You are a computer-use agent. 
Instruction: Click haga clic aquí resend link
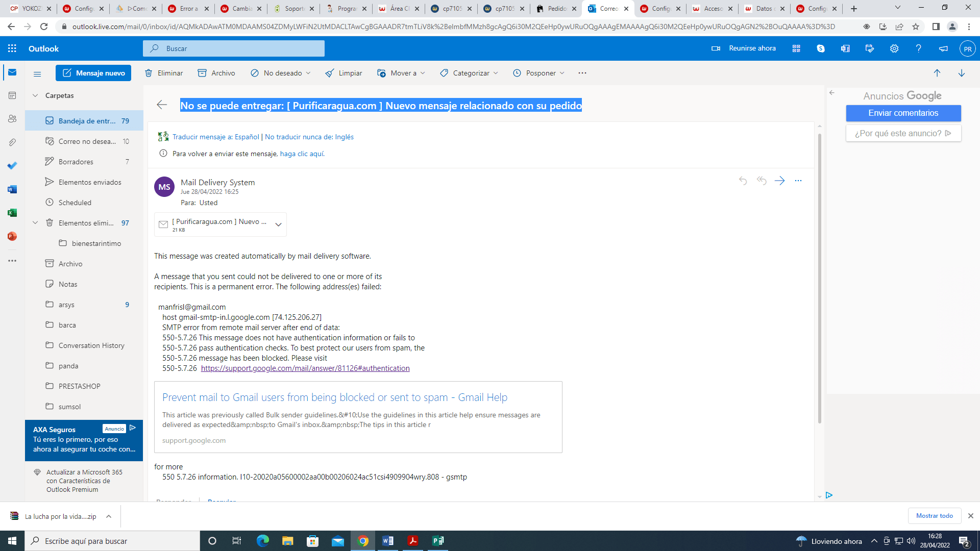[x=302, y=154]
